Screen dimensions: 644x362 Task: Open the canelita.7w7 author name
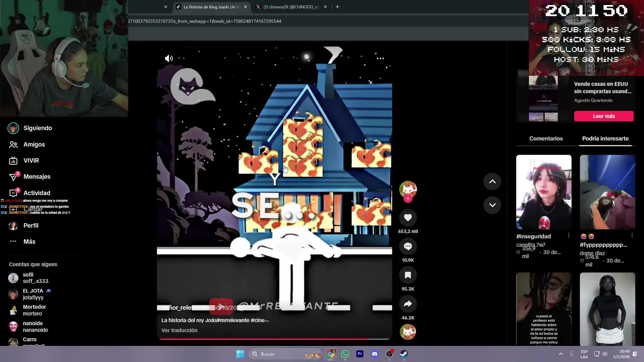click(x=531, y=245)
